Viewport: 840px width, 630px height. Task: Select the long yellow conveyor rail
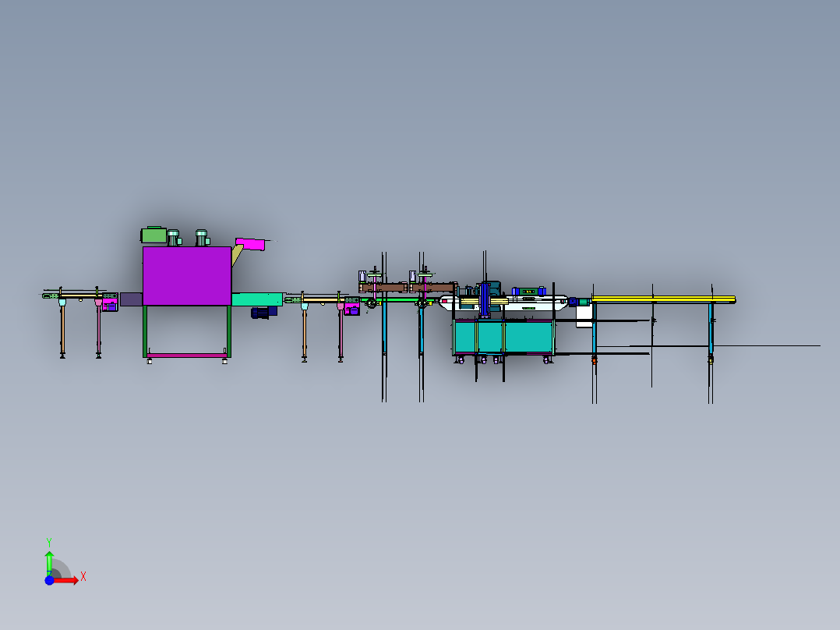(663, 299)
